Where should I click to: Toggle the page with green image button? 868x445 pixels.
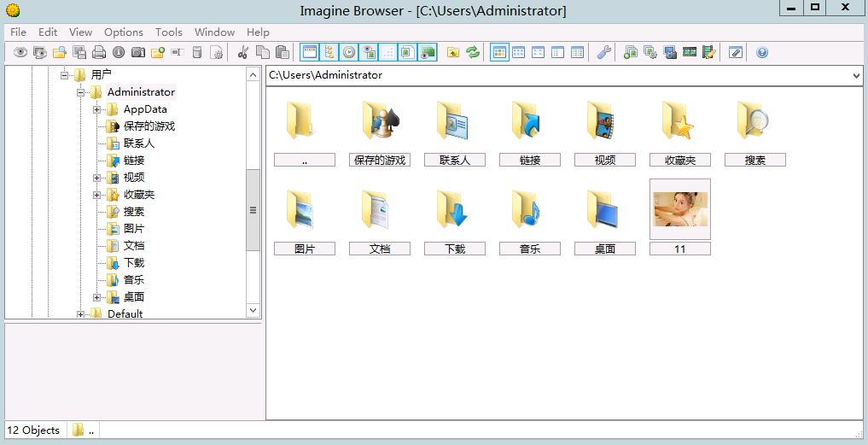click(408, 53)
